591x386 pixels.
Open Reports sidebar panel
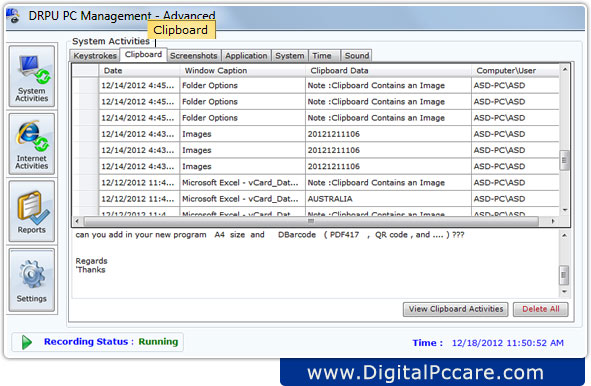tap(32, 211)
